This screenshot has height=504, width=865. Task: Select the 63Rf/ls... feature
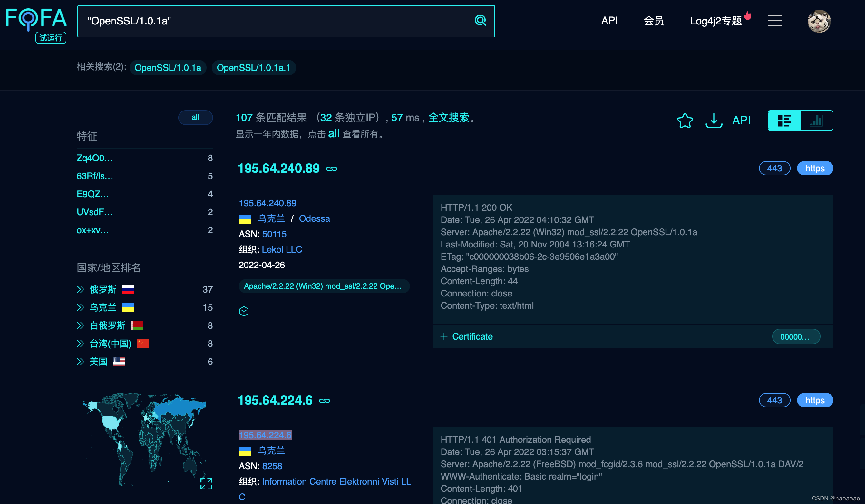pyautogui.click(x=95, y=176)
